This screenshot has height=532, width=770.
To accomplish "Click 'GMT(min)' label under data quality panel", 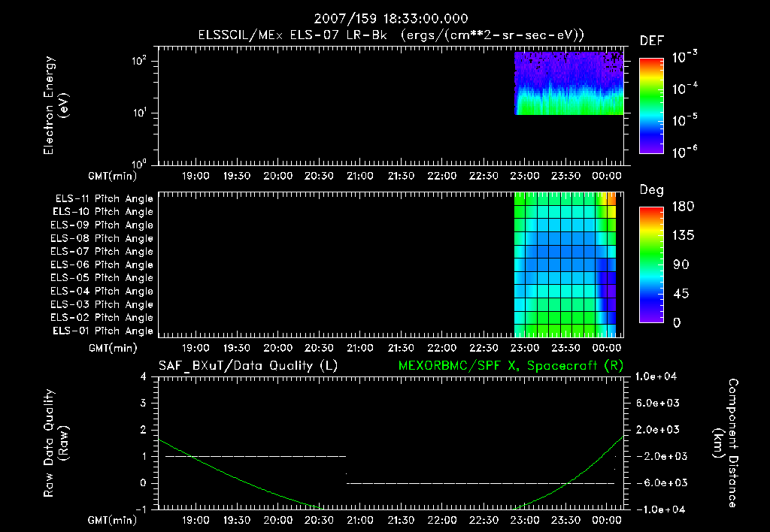I will point(113,520).
